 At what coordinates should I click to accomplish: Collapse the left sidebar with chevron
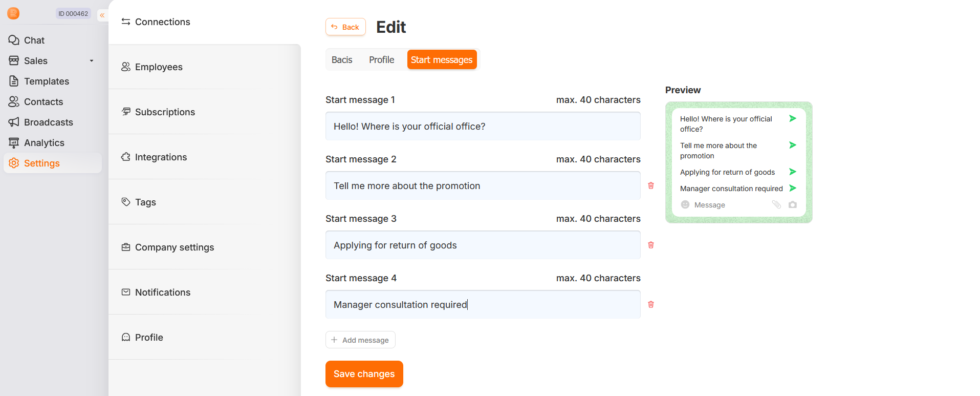pos(102,15)
